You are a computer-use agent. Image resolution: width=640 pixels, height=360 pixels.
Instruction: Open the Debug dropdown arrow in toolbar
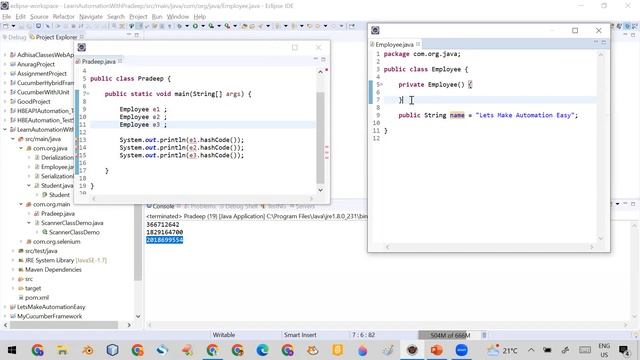(x=187, y=26)
